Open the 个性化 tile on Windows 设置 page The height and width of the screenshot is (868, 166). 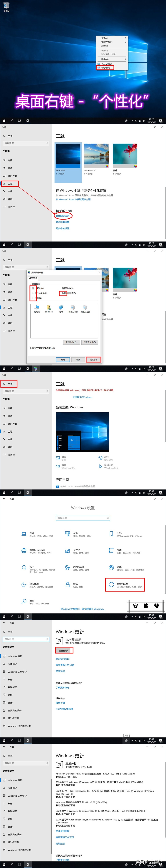click(77, 551)
